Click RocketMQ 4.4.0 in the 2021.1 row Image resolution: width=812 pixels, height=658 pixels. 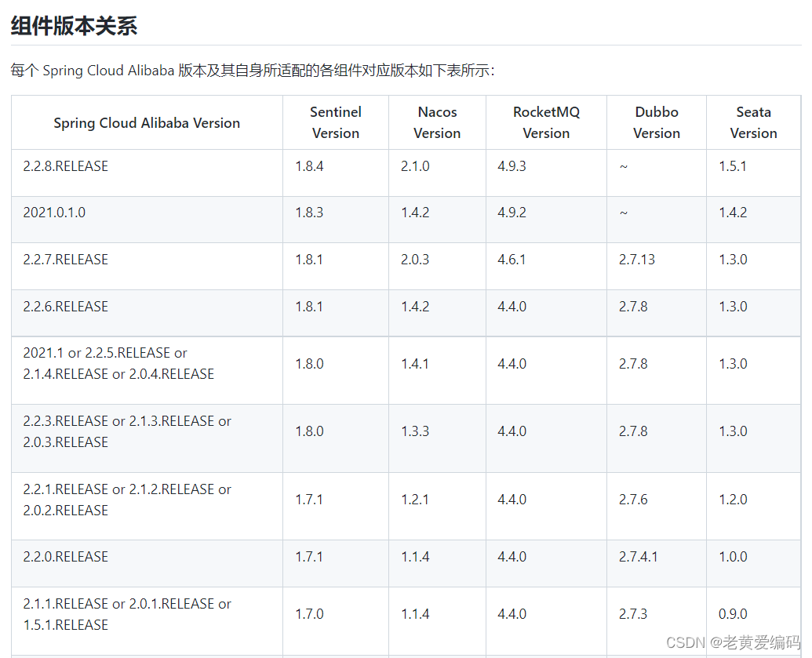tap(512, 364)
